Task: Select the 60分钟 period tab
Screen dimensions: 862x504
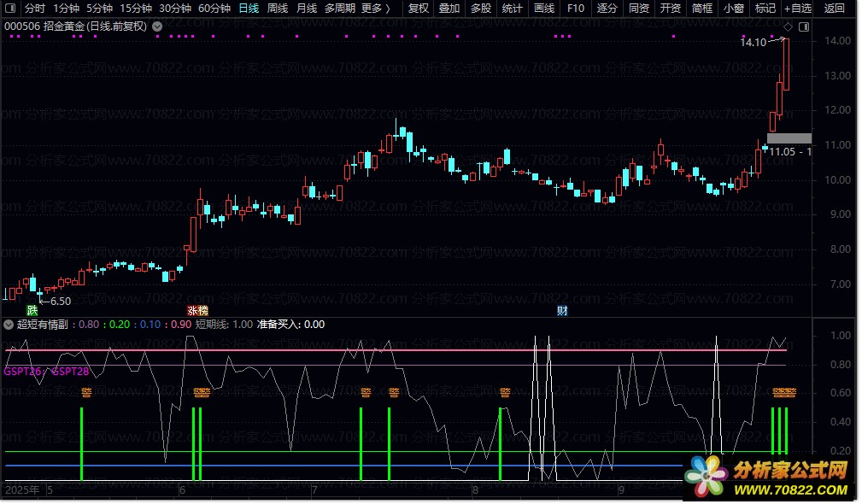Action: (x=214, y=9)
